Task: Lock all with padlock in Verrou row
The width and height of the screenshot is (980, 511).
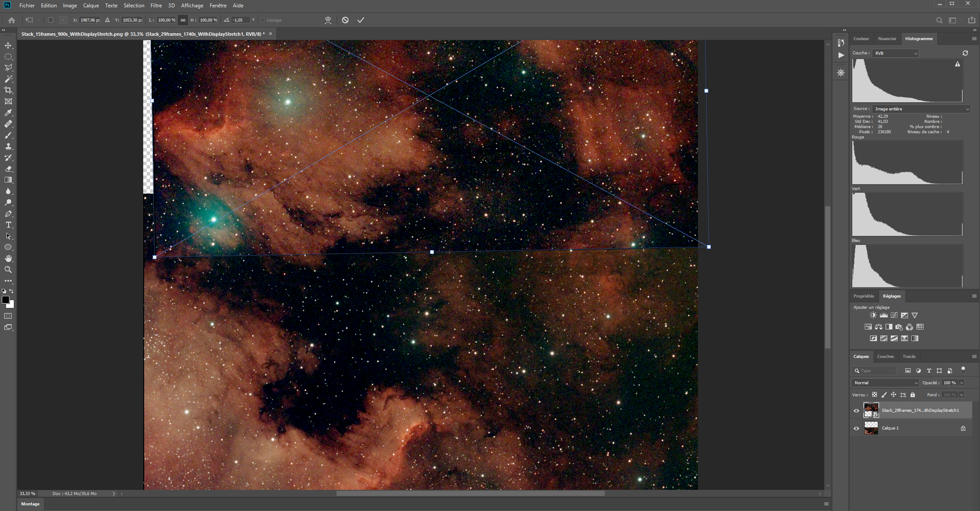Action: tap(913, 395)
